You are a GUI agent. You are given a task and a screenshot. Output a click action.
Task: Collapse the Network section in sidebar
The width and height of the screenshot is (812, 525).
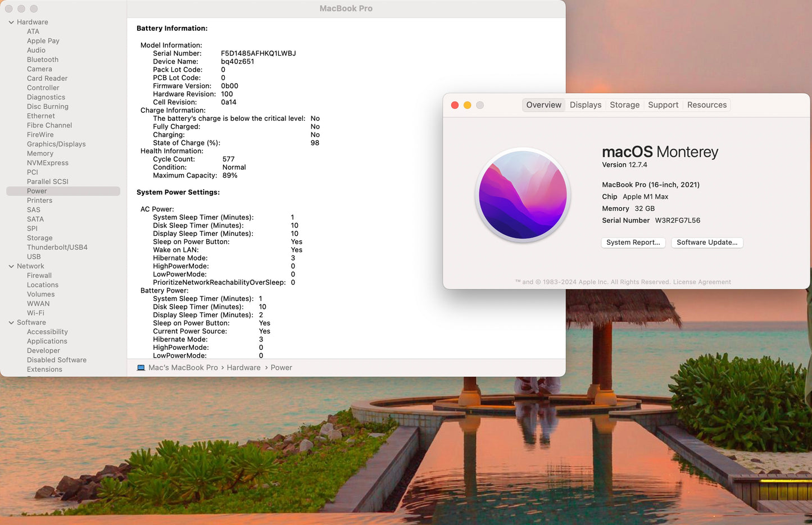tap(11, 266)
